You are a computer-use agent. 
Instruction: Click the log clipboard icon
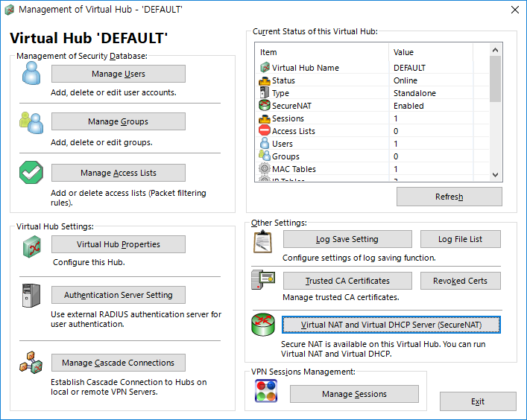click(x=262, y=241)
